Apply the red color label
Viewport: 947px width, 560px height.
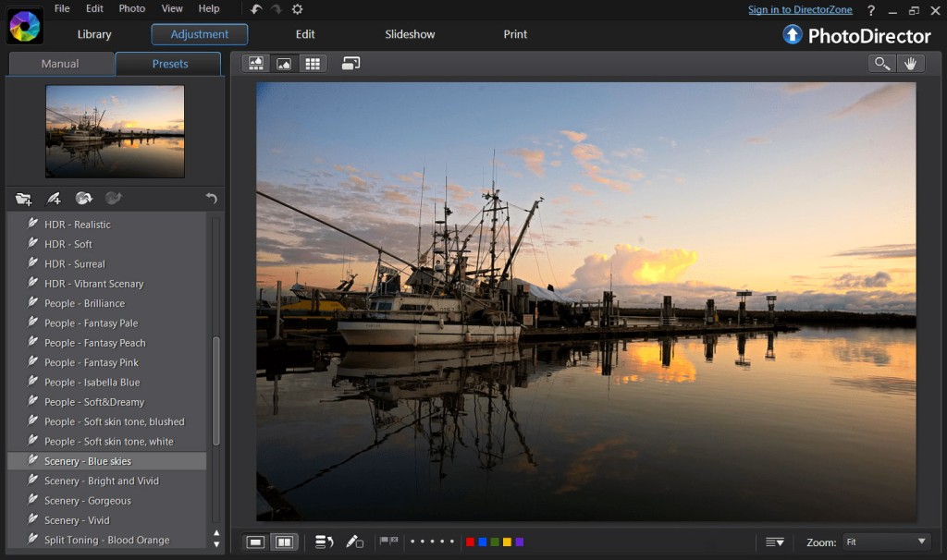click(x=471, y=542)
